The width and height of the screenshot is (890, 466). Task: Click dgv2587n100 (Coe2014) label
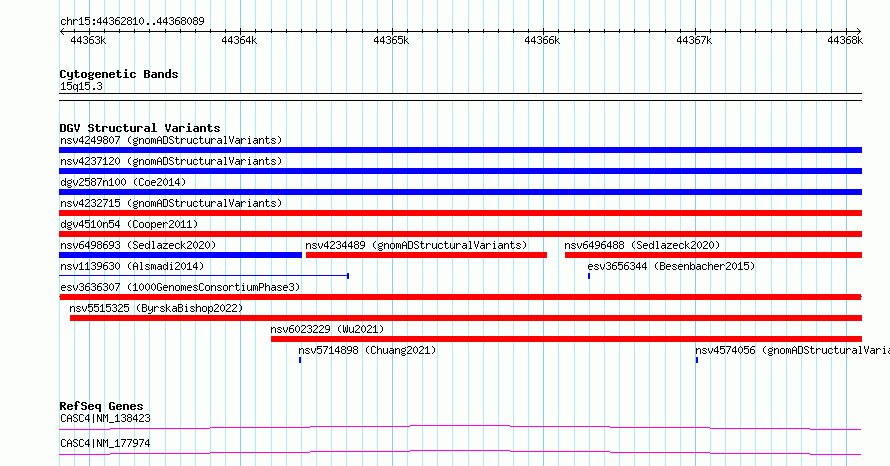click(x=123, y=182)
